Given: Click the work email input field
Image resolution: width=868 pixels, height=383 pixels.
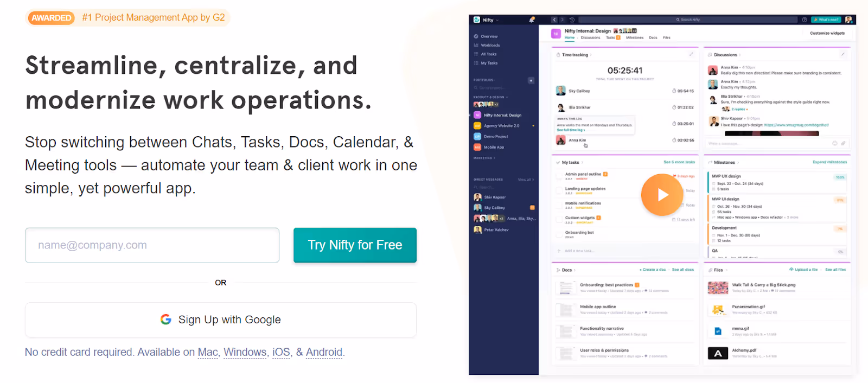Looking at the screenshot, I should click(152, 245).
